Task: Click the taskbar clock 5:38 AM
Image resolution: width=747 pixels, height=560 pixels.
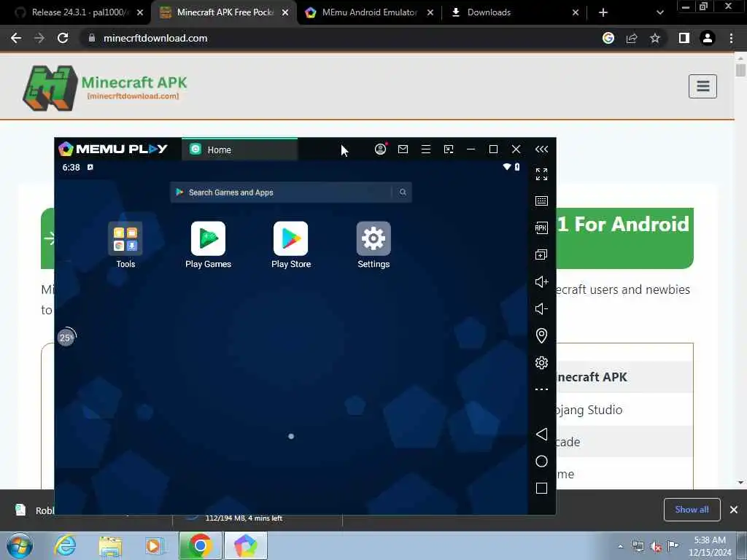Action: coord(709,540)
